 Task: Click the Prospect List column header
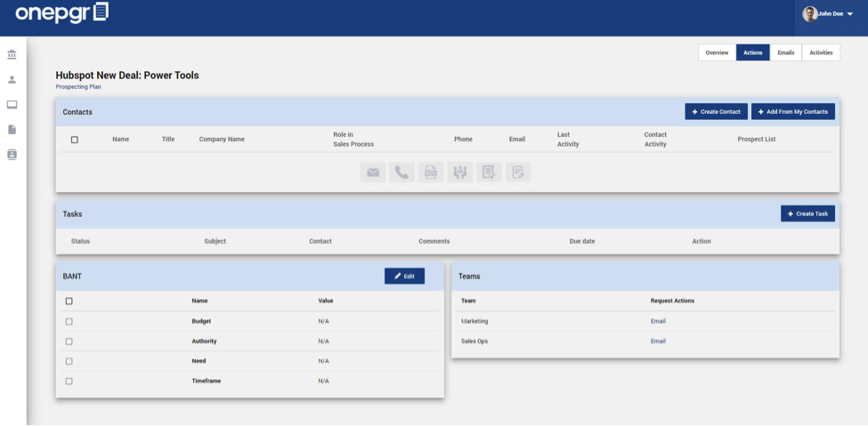(x=756, y=140)
